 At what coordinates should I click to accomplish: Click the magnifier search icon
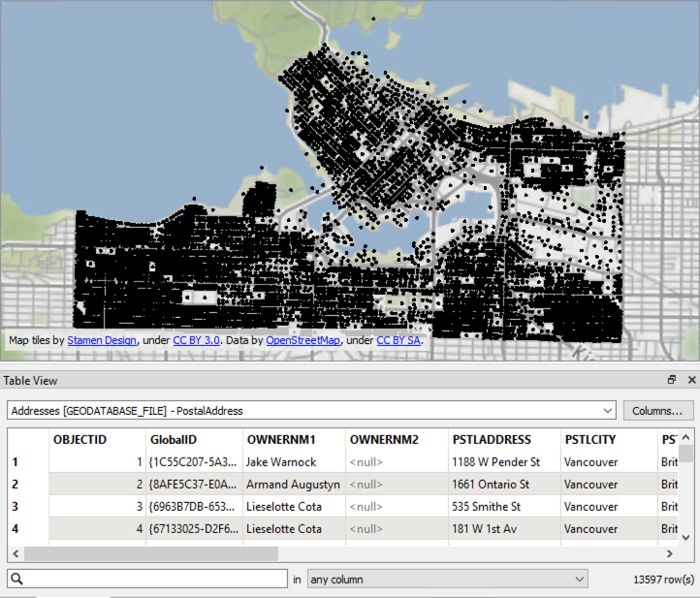[x=16, y=579]
